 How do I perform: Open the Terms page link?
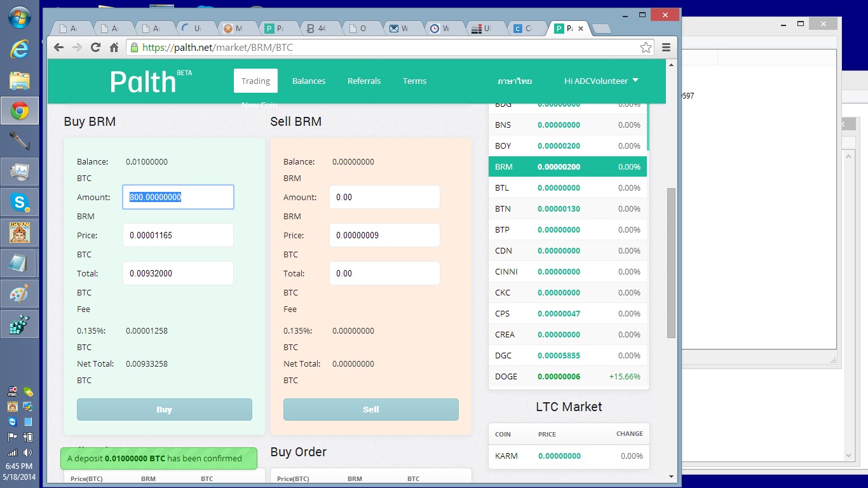click(x=414, y=81)
